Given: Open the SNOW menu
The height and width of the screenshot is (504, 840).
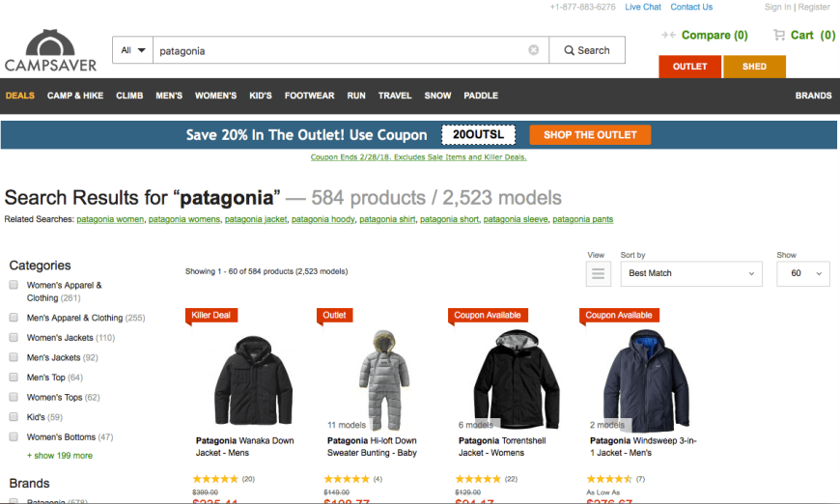Looking at the screenshot, I should 437,96.
